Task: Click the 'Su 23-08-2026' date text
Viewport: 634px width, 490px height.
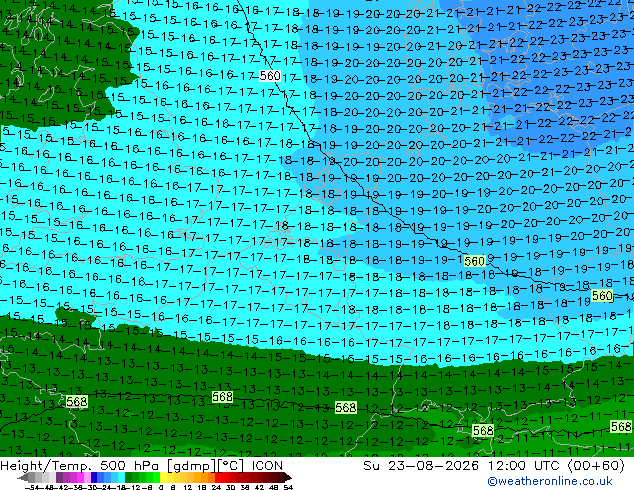Action: 421,466
